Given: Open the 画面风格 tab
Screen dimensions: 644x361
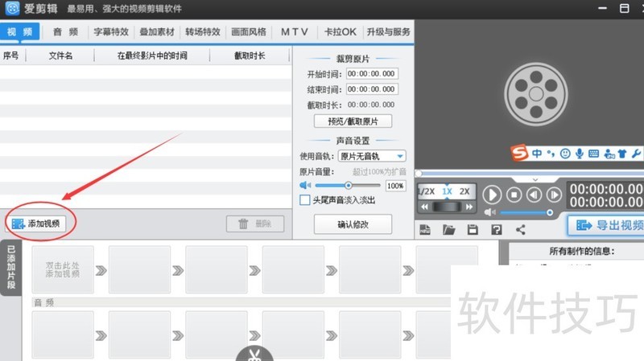Looking at the screenshot, I should tap(249, 32).
